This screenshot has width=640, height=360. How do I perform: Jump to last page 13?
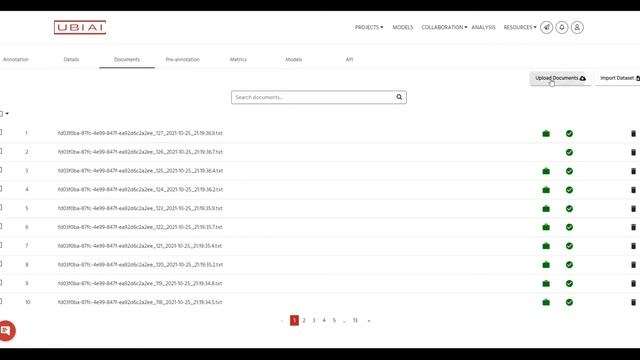click(x=355, y=320)
